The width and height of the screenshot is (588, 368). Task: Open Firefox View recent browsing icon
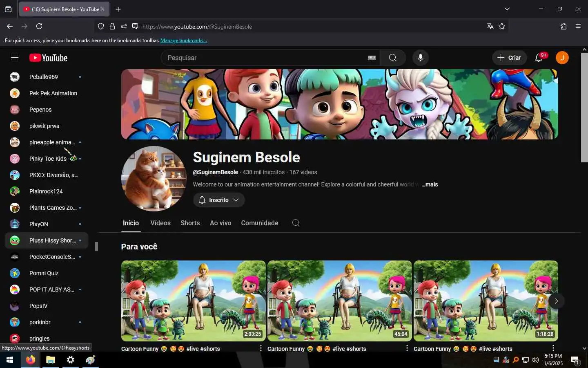tap(8, 9)
